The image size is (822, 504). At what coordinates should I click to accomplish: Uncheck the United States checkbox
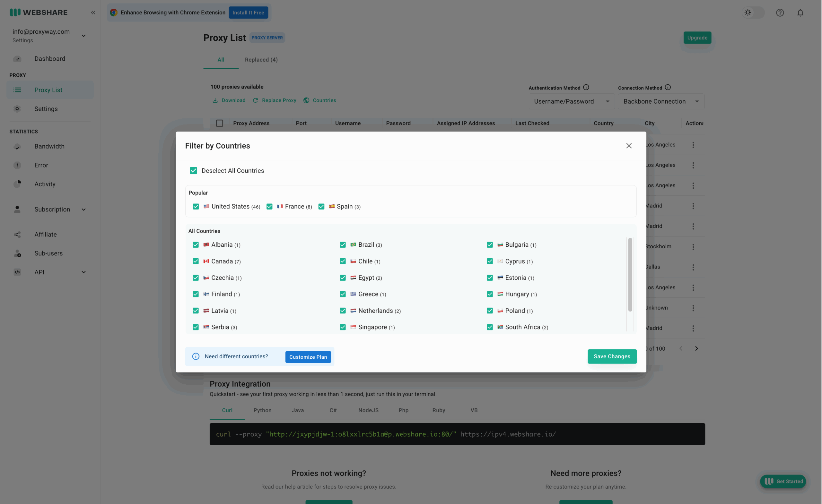coord(196,207)
